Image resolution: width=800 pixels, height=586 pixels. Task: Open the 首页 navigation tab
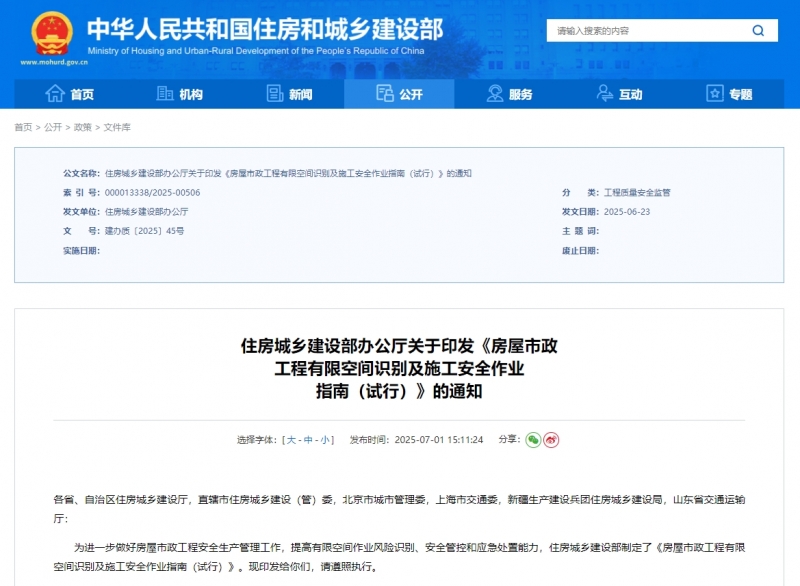[x=69, y=94]
